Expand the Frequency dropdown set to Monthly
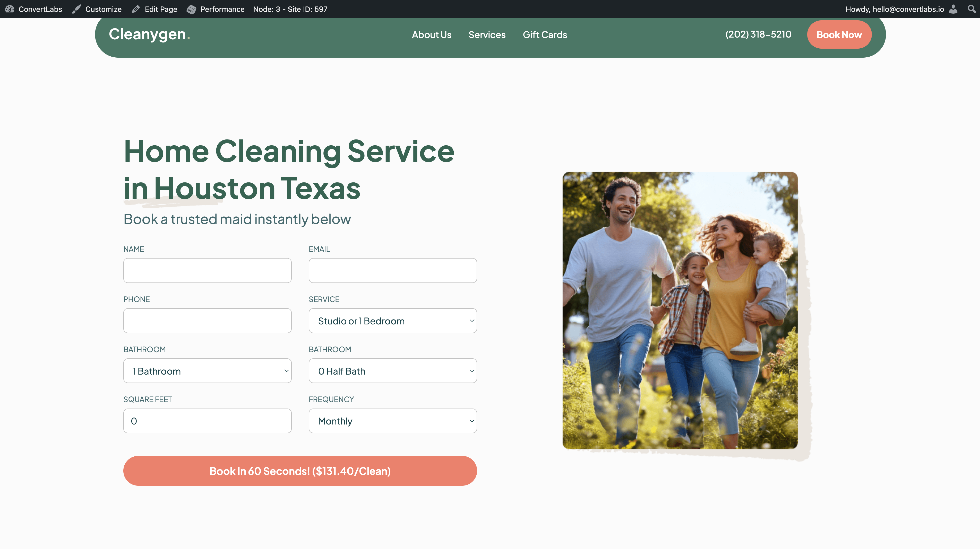Screen dimensions: 980x549 coord(392,421)
